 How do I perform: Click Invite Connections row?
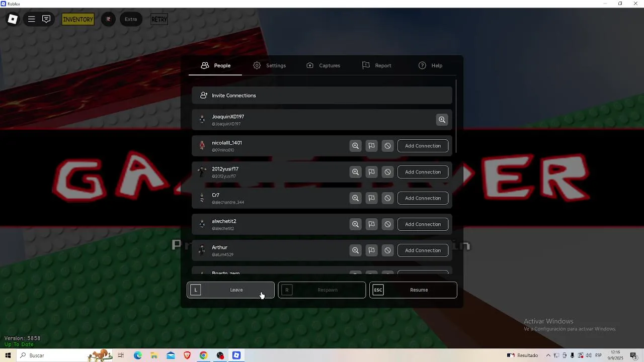click(x=322, y=96)
